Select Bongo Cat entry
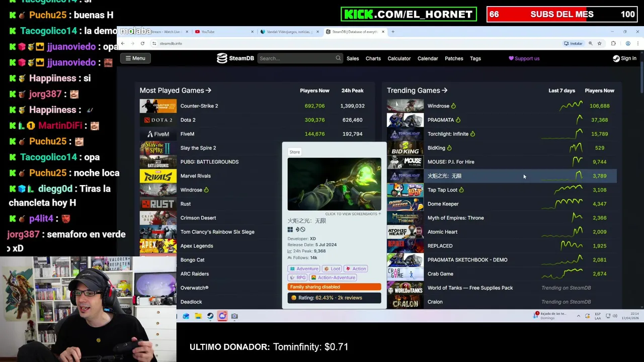The image size is (644, 362). coord(192,260)
